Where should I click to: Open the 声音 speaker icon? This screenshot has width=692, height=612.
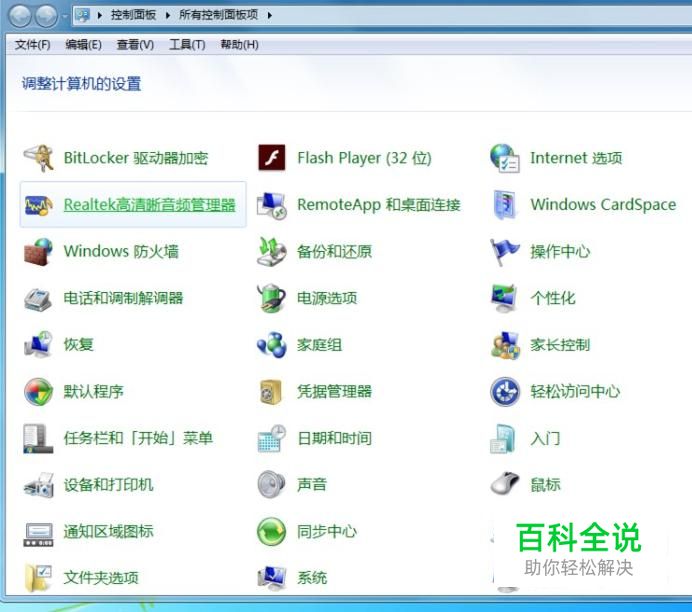click(271, 485)
